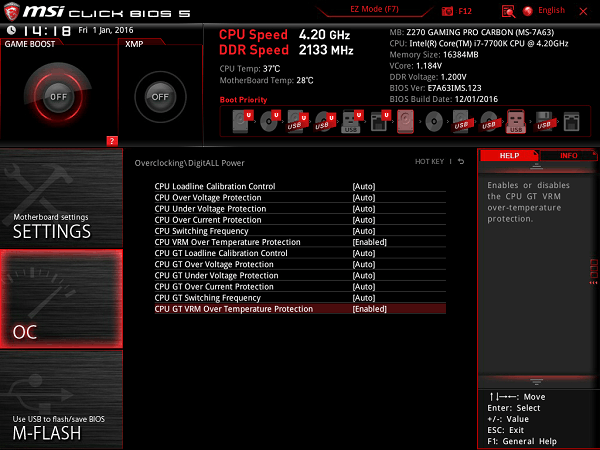600x450 pixels.
Task: Open the BIOS search magnifier icon
Action: pyautogui.click(x=508, y=11)
